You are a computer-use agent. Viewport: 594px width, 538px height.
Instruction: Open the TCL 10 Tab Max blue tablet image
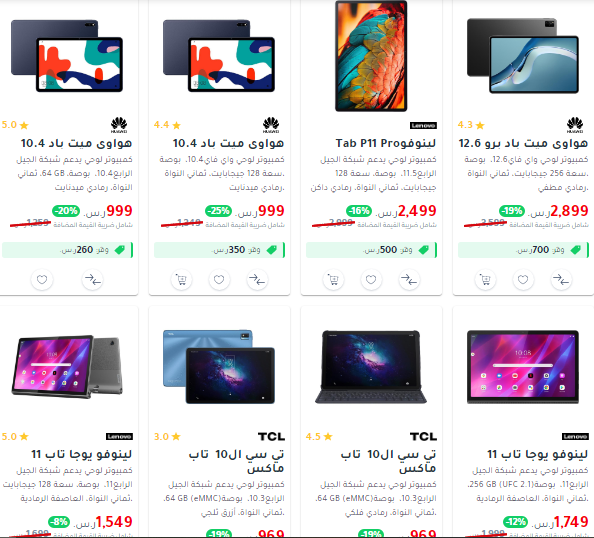coord(219,367)
